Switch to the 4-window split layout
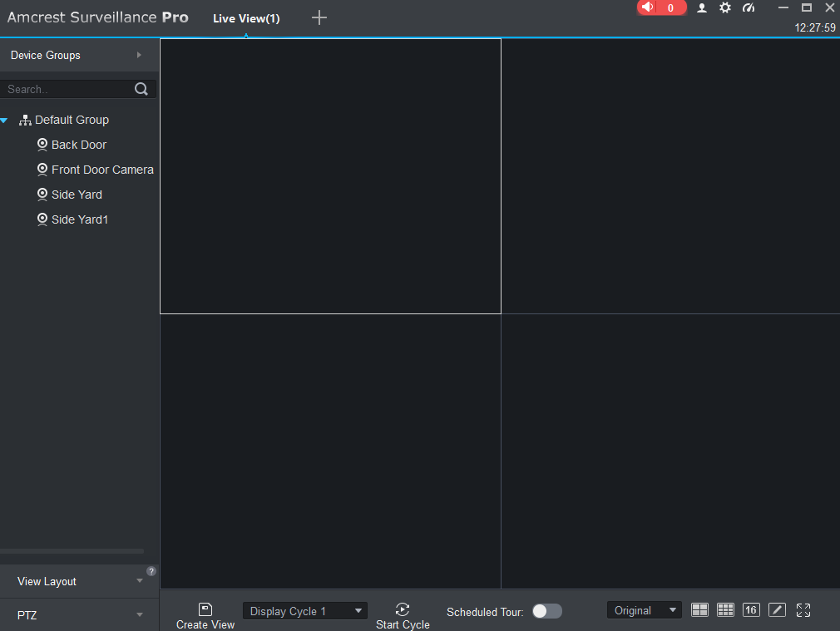The height and width of the screenshot is (631, 840). [700, 610]
